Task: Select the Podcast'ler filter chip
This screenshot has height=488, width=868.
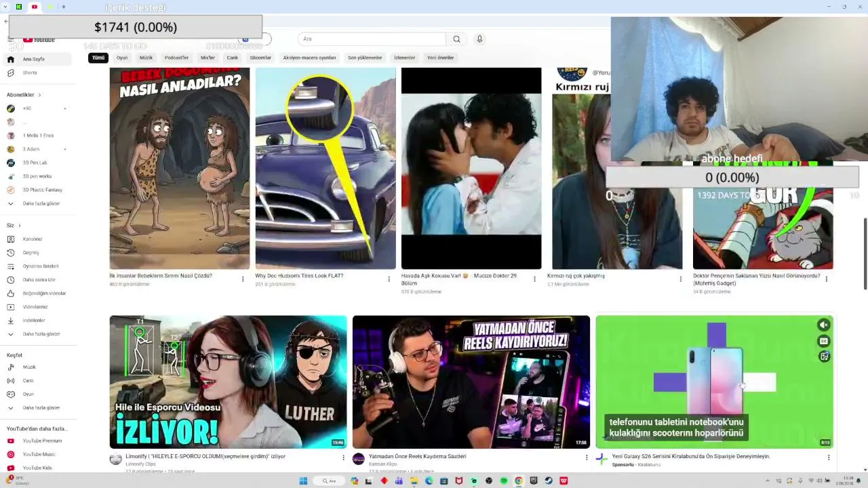Action: click(177, 58)
